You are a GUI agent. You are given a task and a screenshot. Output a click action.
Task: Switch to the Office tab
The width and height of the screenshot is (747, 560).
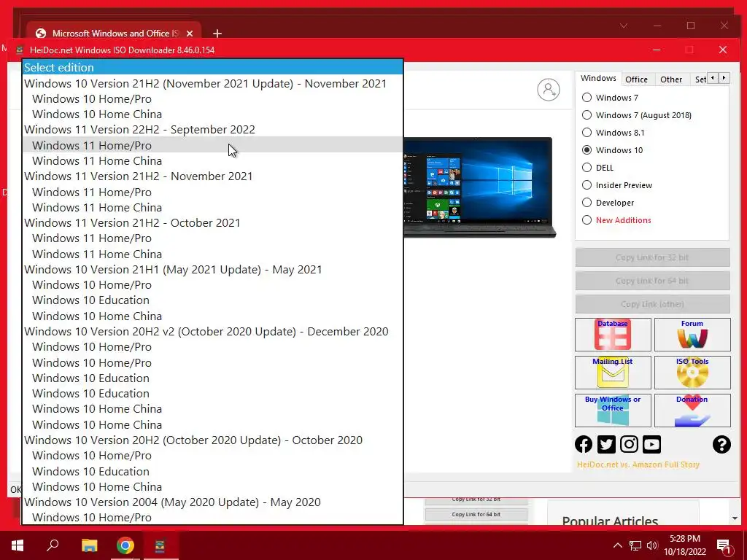[636, 79]
